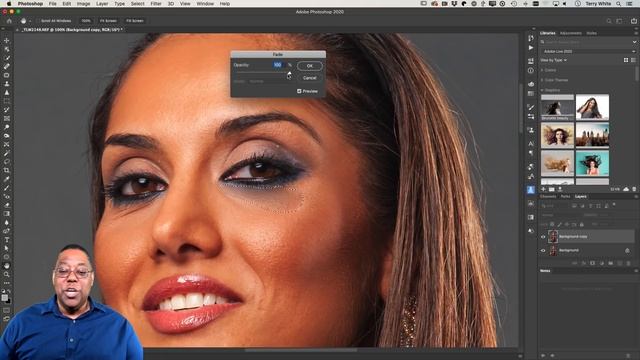This screenshot has height=360, width=640.
Task: Add new item in Libraries panel
Action: [543, 189]
